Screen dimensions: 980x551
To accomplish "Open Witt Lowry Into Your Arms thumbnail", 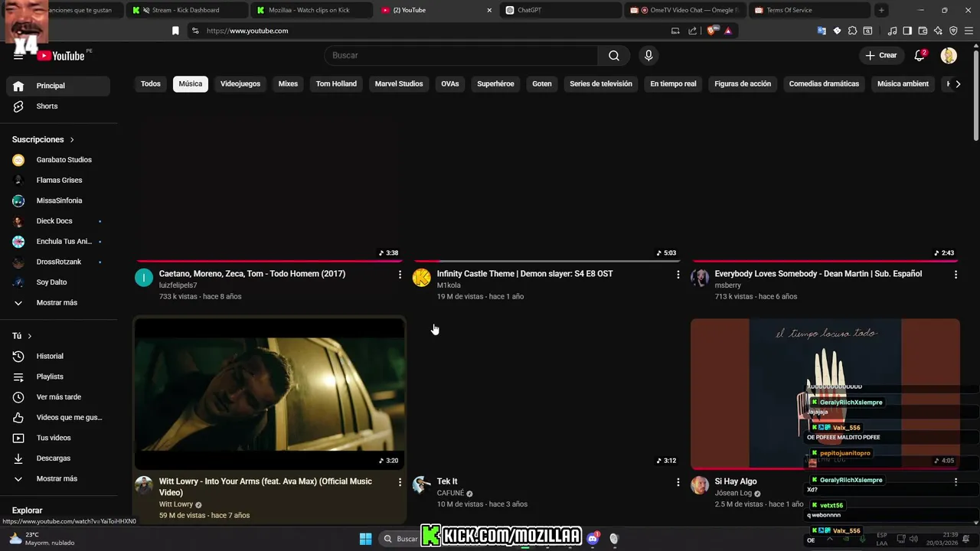I will point(269,394).
